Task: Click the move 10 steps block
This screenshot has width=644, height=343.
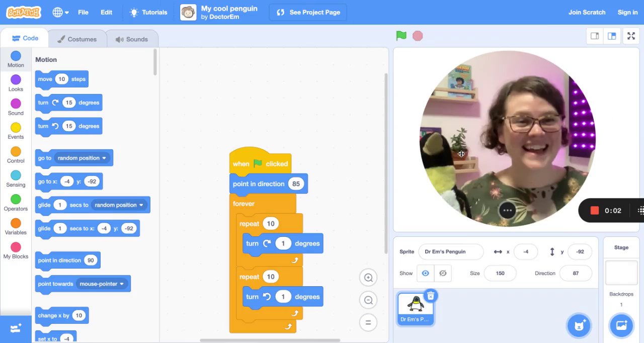Action: [x=62, y=79]
